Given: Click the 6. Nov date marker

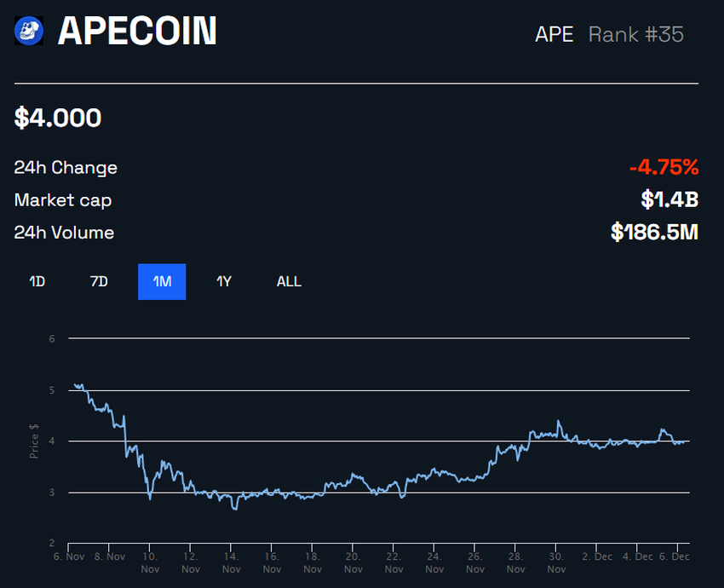Looking at the screenshot, I should (x=69, y=556).
